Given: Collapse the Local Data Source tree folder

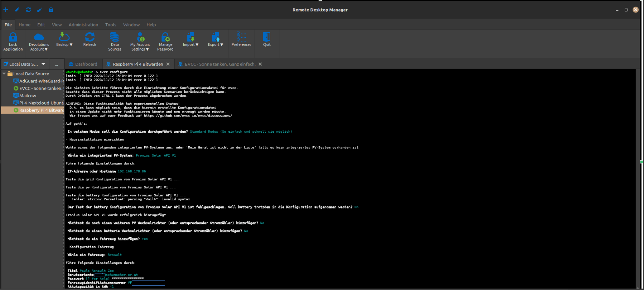Looking at the screenshot, I should click(x=4, y=74).
